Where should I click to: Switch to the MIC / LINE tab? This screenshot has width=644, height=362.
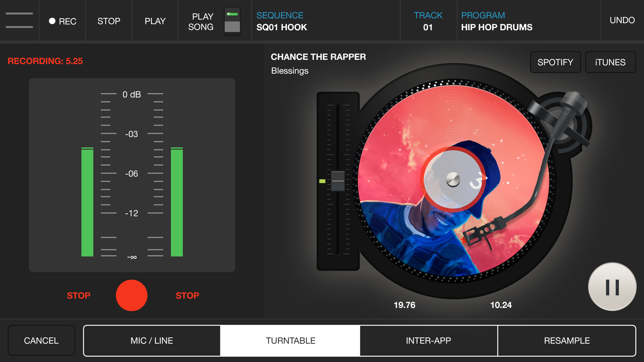tap(152, 340)
